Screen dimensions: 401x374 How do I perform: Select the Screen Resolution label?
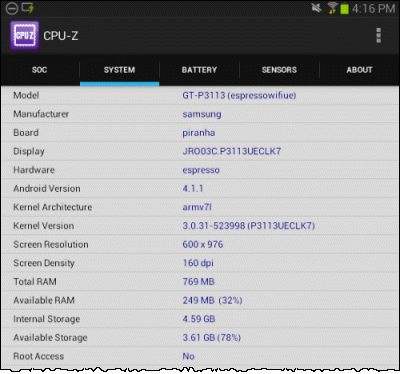coord(51,245)
